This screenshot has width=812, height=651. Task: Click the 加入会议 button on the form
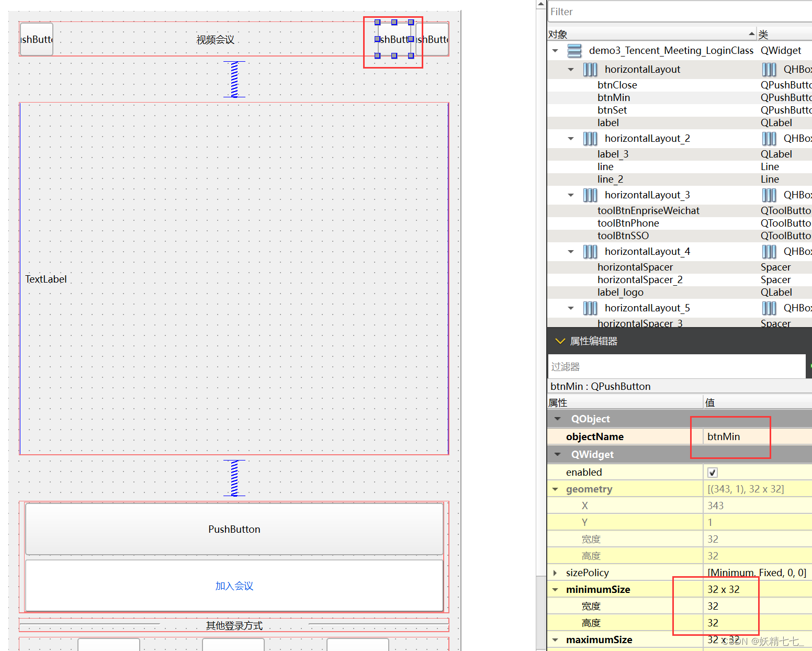coord(234,586)
